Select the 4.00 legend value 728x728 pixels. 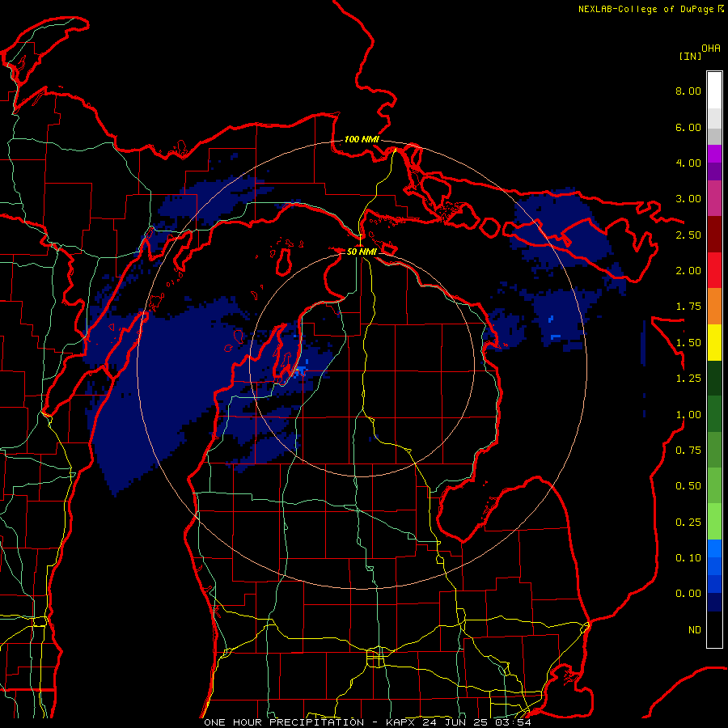click(x=688, y=163)
